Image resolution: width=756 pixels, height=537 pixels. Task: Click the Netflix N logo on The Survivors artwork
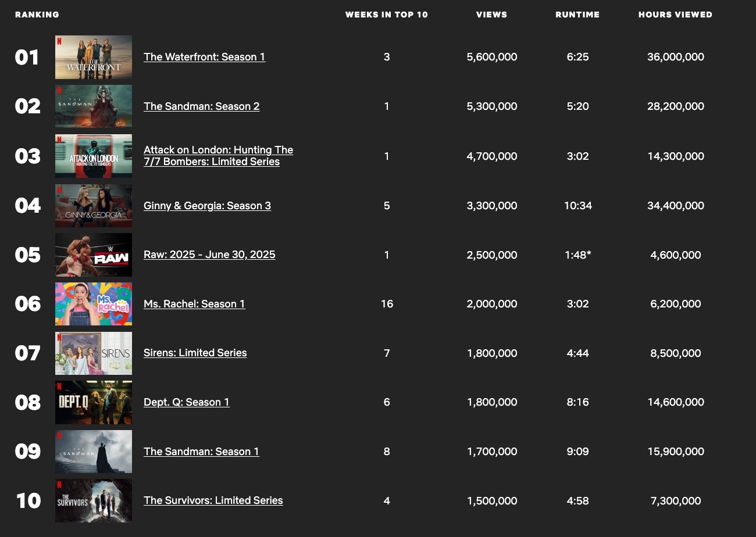tap(59, 486)
